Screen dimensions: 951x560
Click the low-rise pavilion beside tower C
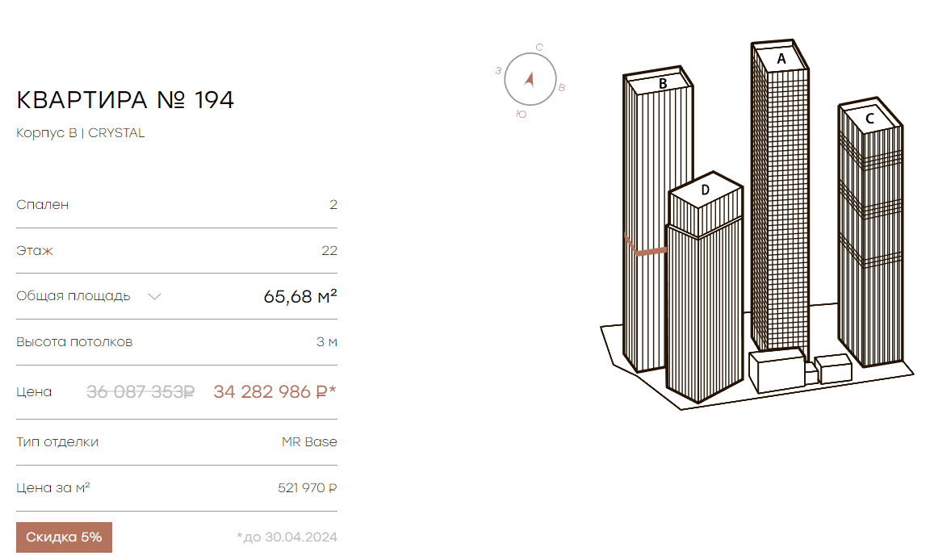[833, 369]
